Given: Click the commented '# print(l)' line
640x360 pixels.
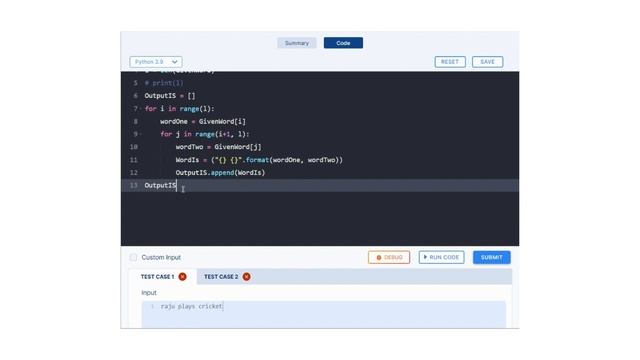Looking at the screenshot, I should coord(164,83).
